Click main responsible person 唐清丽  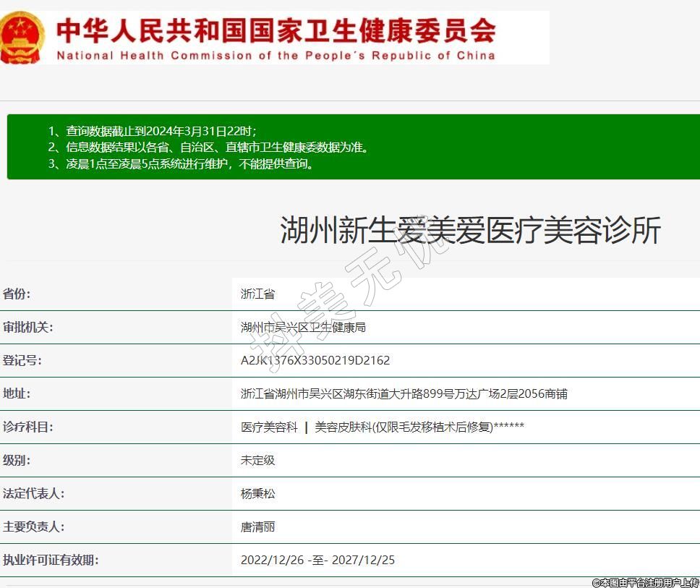[x=257, y=527]
